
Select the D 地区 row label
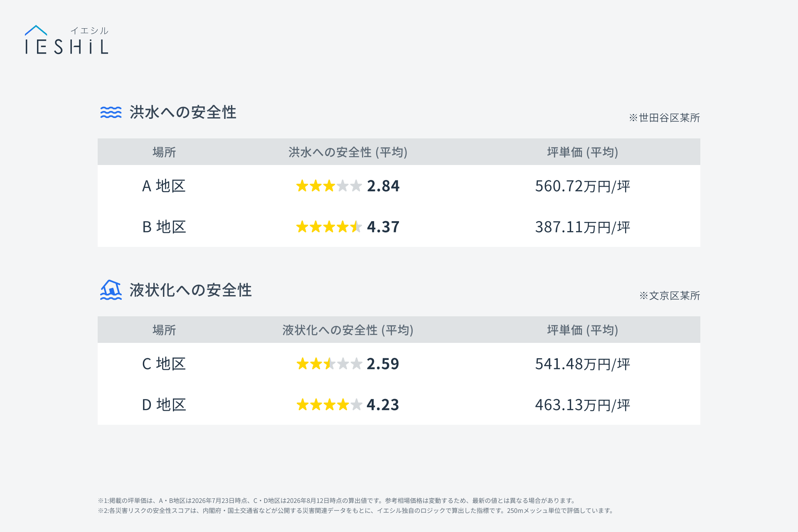coord(164,404)
